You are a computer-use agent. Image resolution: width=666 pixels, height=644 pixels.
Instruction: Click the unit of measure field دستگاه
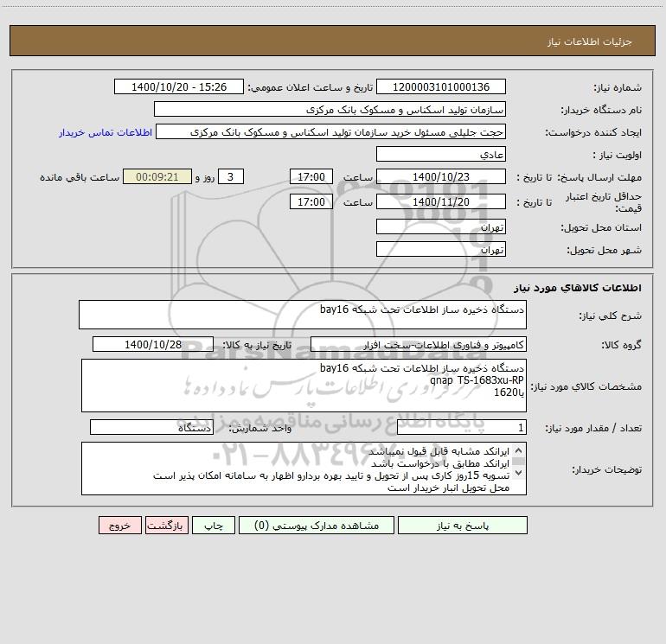pyautogui.click(x=151, y=427)
